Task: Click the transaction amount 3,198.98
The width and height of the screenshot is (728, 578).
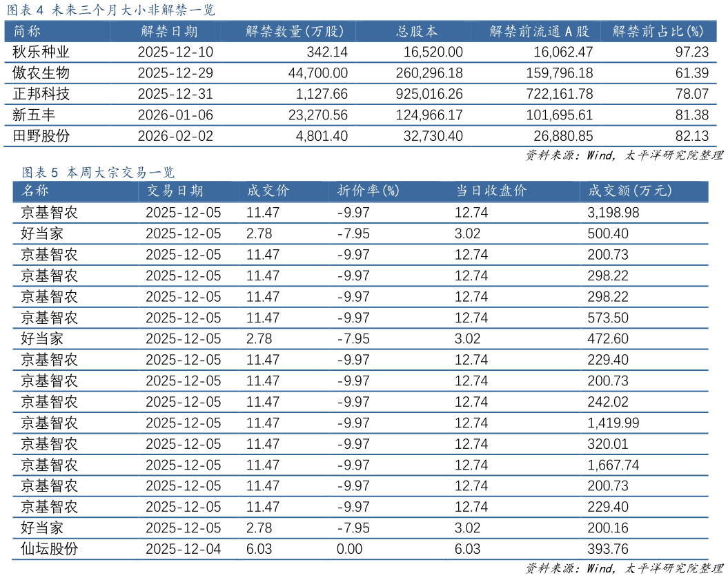Action: (613, 212)
